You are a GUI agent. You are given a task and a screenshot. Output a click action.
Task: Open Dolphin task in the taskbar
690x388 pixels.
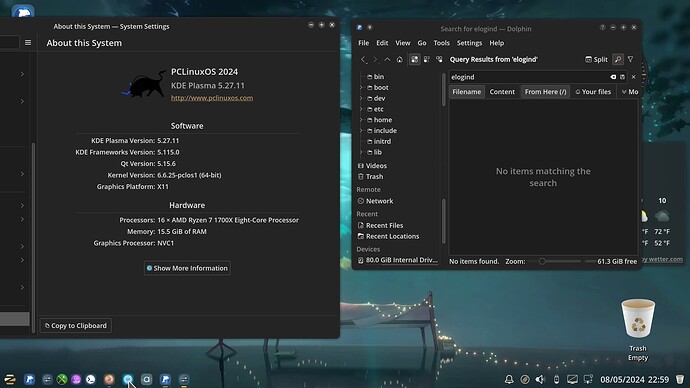pos(165,379)
